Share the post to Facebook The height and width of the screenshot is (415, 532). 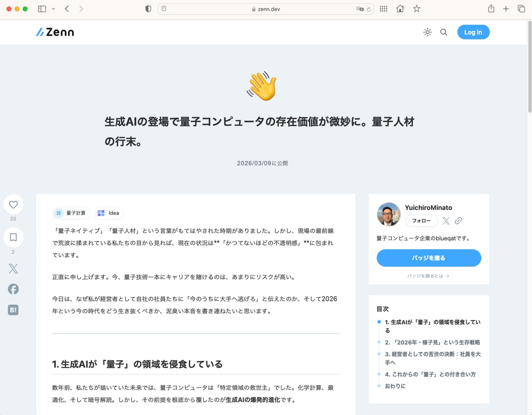(x=13, y=289)
